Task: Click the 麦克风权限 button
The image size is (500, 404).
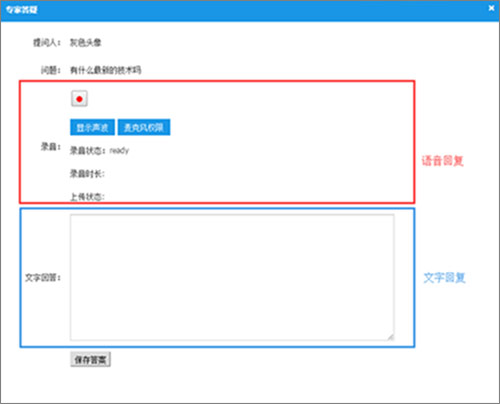Action: coord(144,127)
